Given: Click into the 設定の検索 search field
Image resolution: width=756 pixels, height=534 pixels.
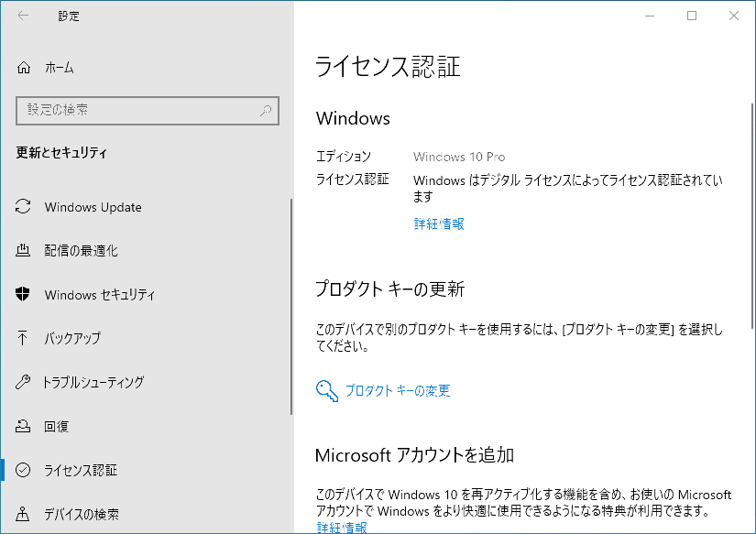Looking at the screenshot, I should tap(148, 110).
